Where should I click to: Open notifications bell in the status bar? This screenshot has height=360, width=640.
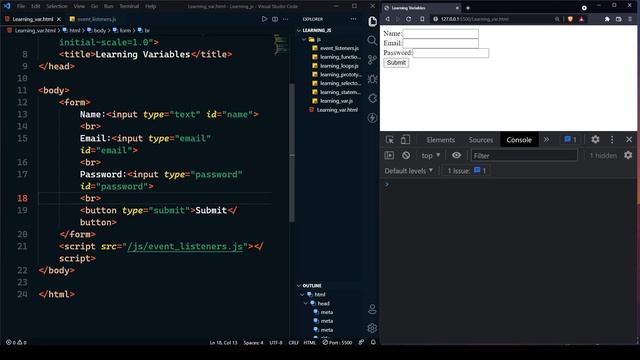click(373, 342)
